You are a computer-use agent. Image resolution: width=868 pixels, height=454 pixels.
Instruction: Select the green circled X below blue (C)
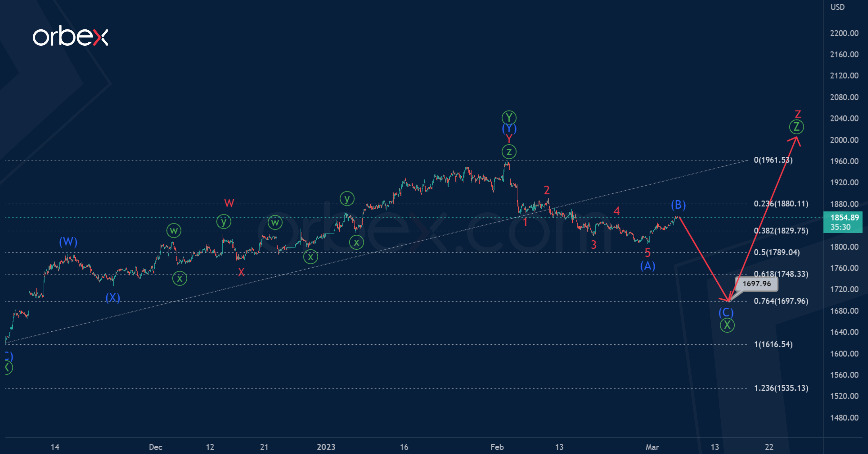click(727, 325)
